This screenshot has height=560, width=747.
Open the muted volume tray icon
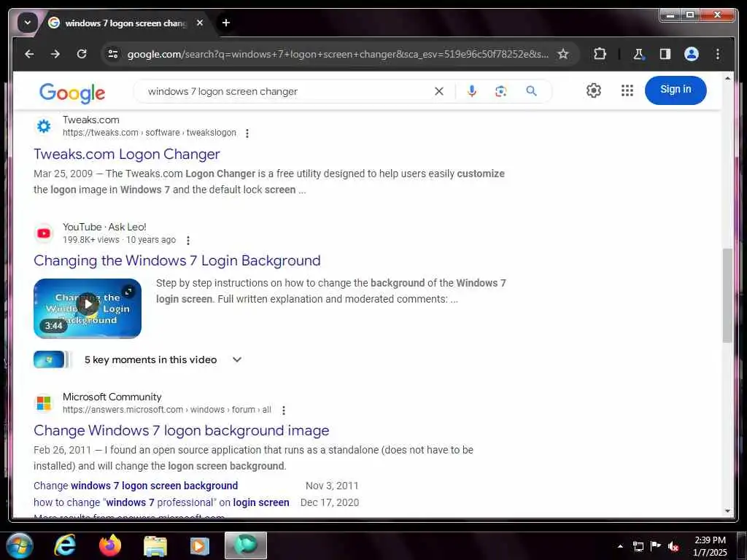click(x=673, y=546)
